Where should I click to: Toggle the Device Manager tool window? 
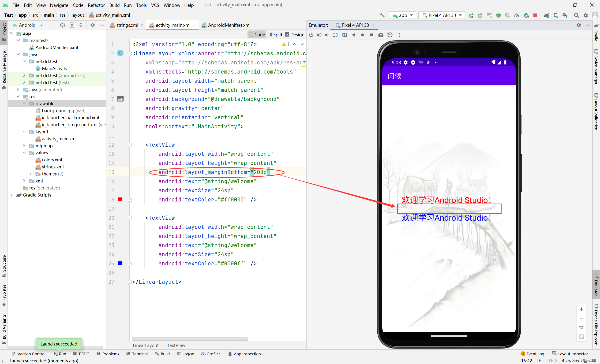click(x=596, y=67)
